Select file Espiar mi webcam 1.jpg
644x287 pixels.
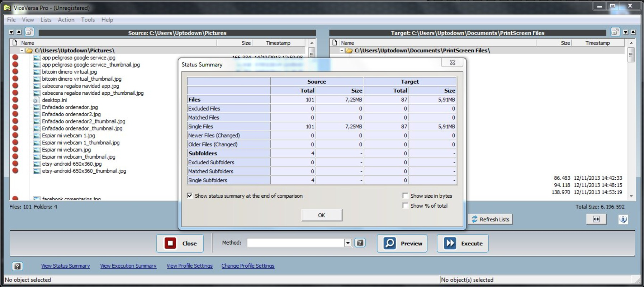pos(68,136)
